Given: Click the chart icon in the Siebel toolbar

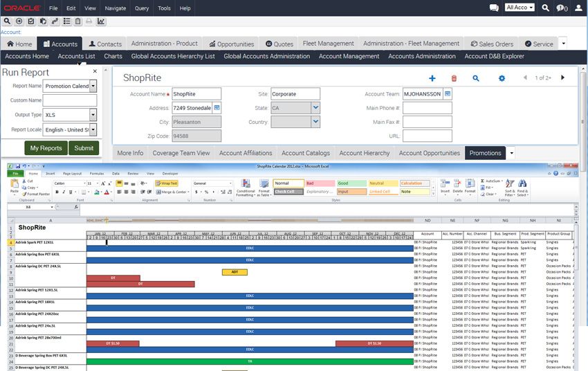Looking at the screenshot, I should pyautogui.click(x=101, y=21).
